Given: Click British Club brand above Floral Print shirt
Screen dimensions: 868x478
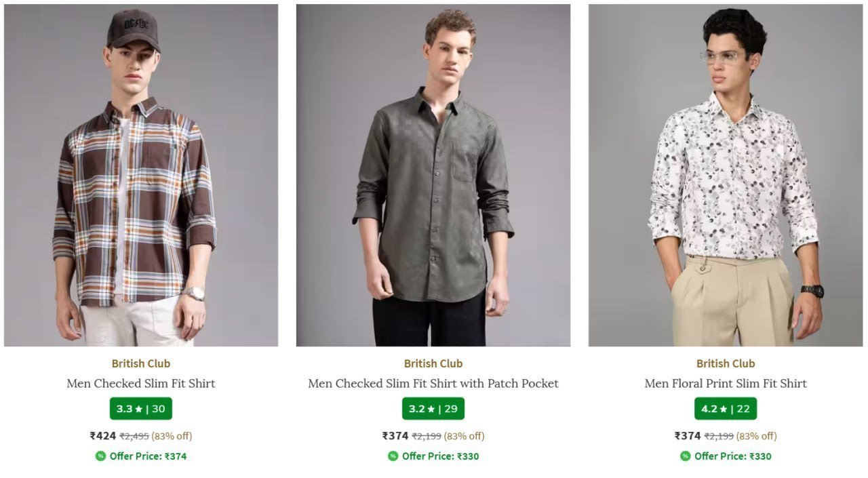Looking at the screenshot, I should (x=726, y=363).
